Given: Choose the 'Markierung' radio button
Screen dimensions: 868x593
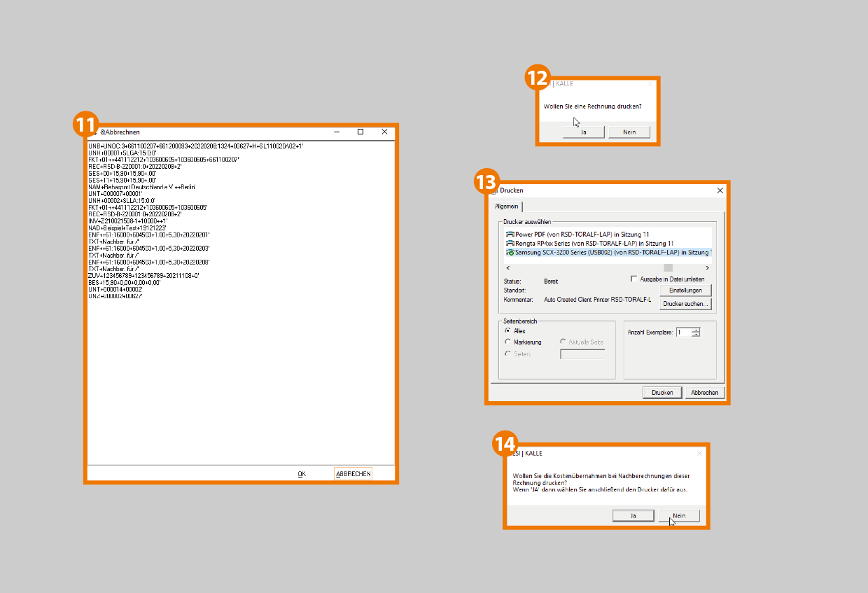Looking at the screenshot, I should pyautogui.click(x=507, y=342).
